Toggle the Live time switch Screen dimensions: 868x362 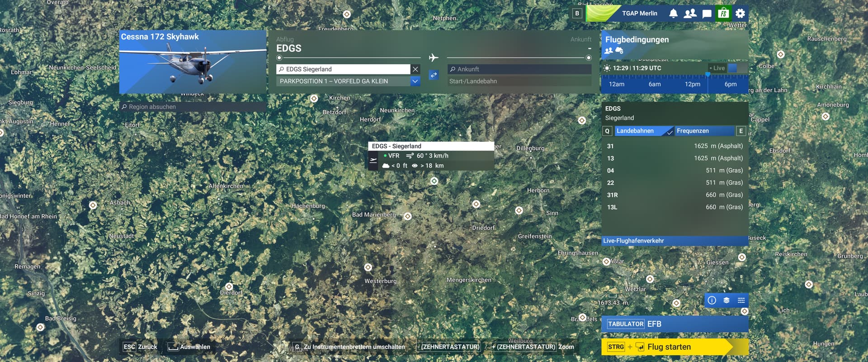point(736,68)
